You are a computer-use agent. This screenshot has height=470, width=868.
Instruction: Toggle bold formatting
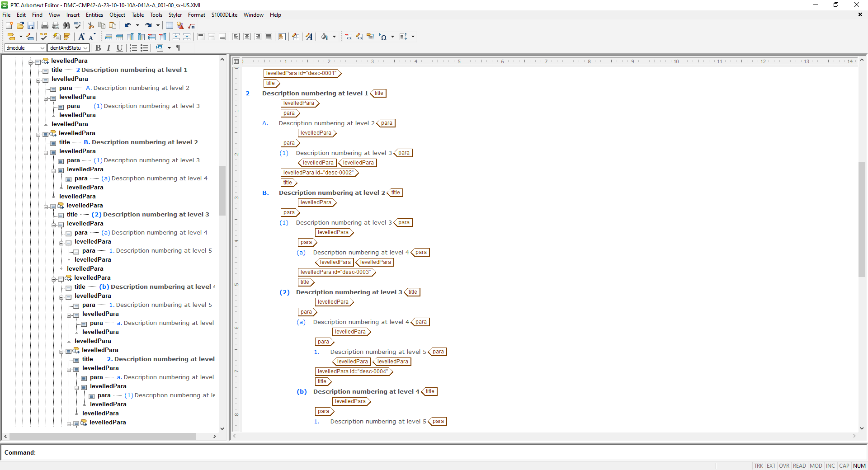[98, 48]
